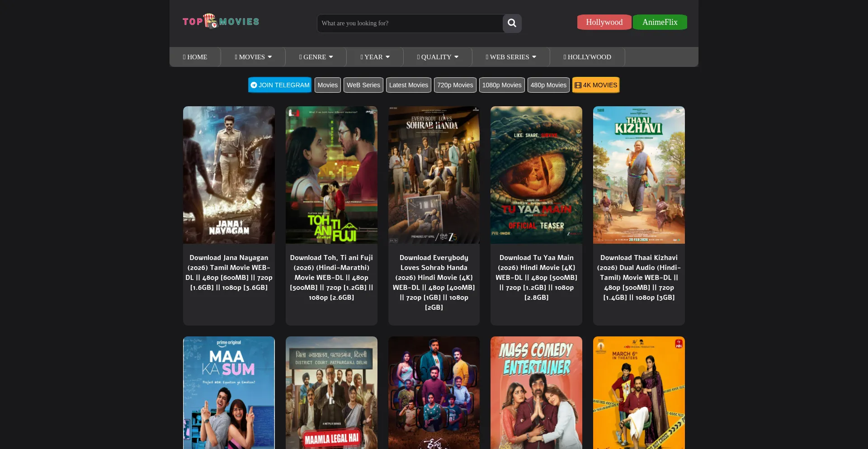Select the Latest Movies filter tag

[409, 85]
